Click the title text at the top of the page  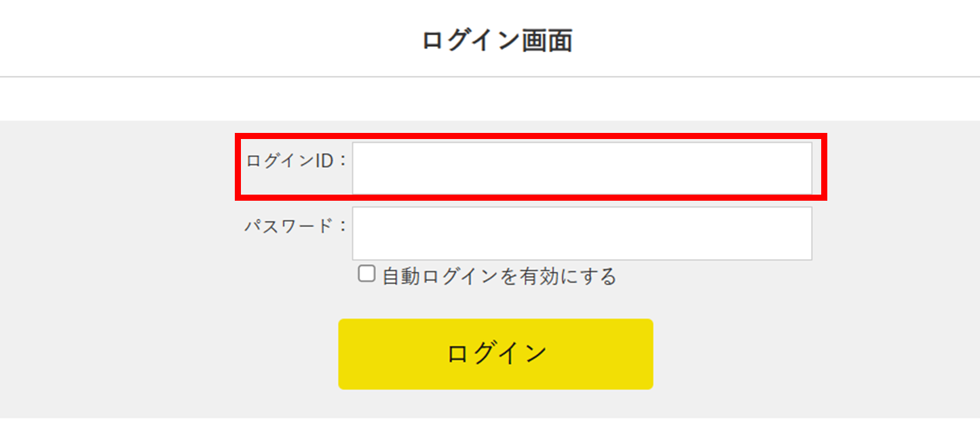(x=497, y=41)
